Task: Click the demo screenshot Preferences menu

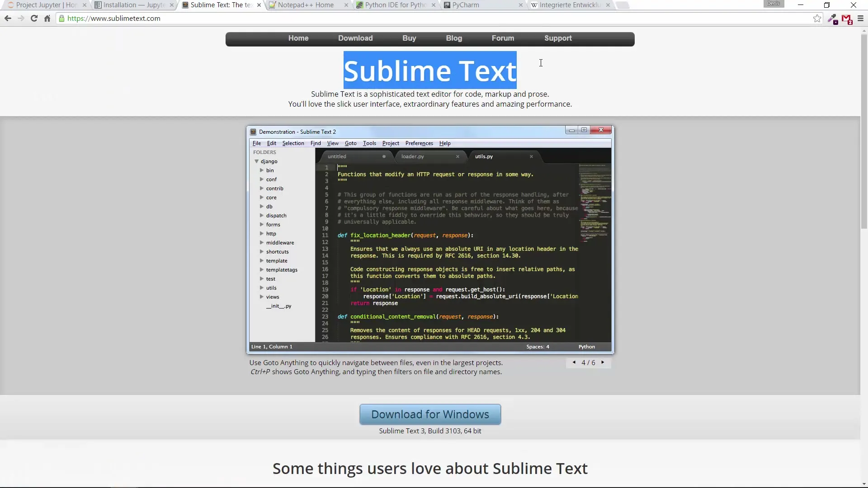Action: pos(419,143)
